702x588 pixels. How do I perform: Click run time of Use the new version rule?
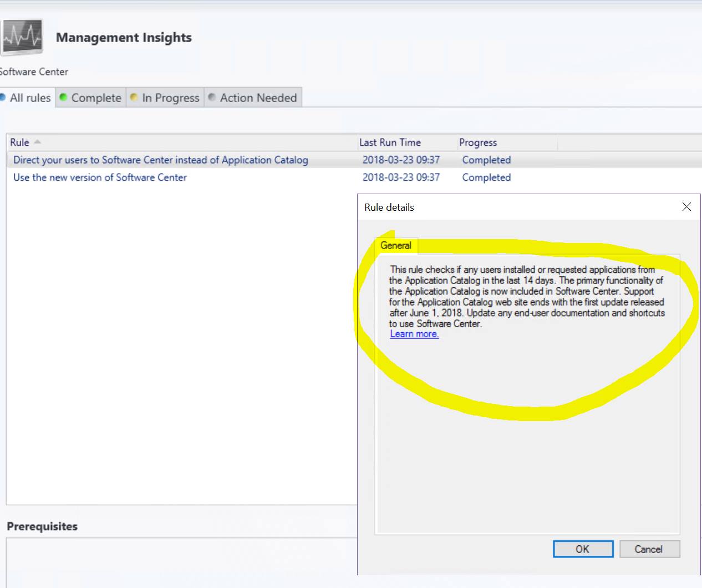pos(401,178)
